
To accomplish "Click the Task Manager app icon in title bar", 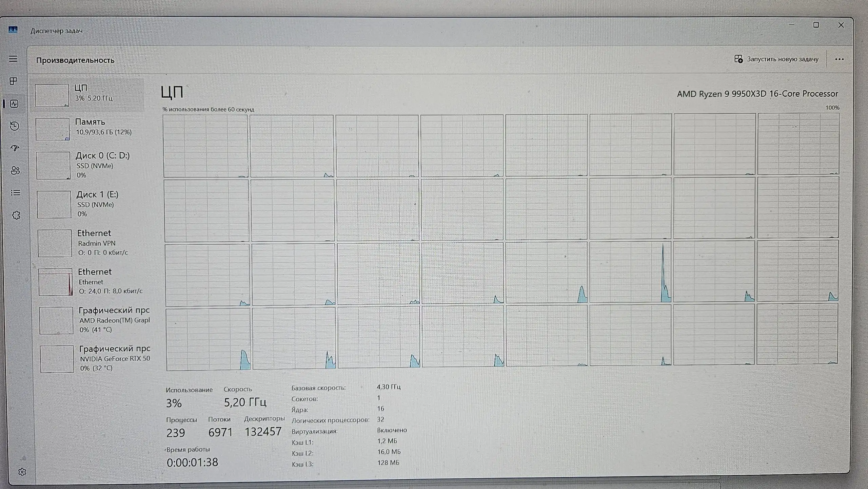I will coord(13,30).
